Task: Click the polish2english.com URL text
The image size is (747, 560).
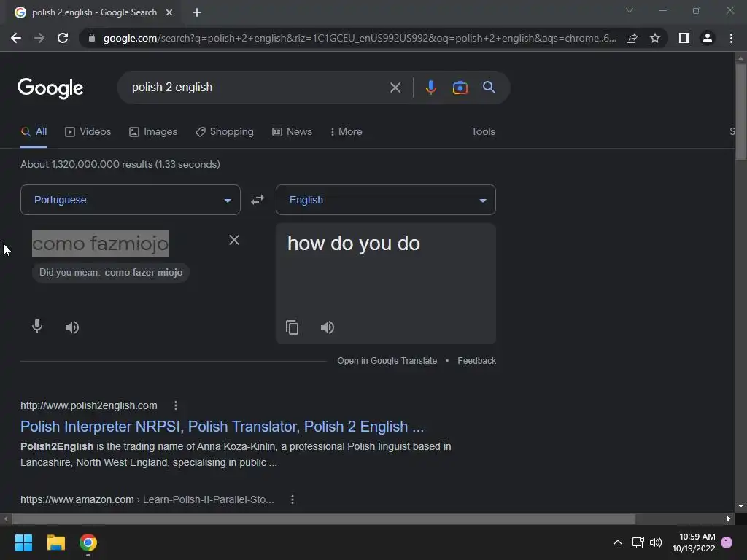Action: 88,405
